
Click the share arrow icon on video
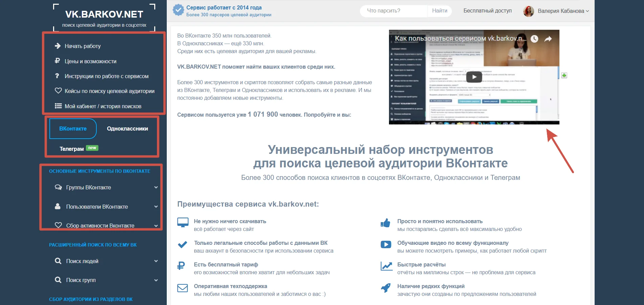tap(548, 39)
